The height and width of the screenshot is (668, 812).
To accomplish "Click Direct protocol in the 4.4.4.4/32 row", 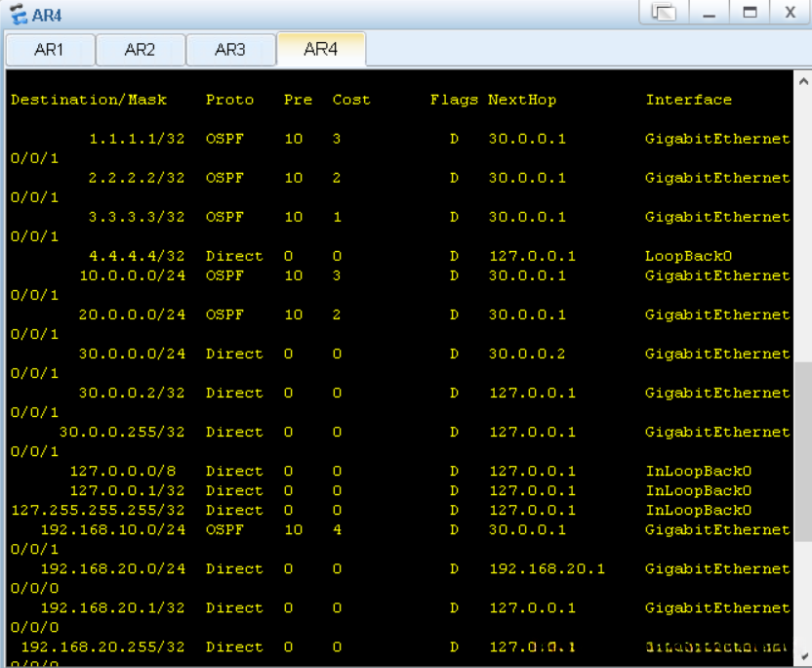I will click(x=234, y=256).
